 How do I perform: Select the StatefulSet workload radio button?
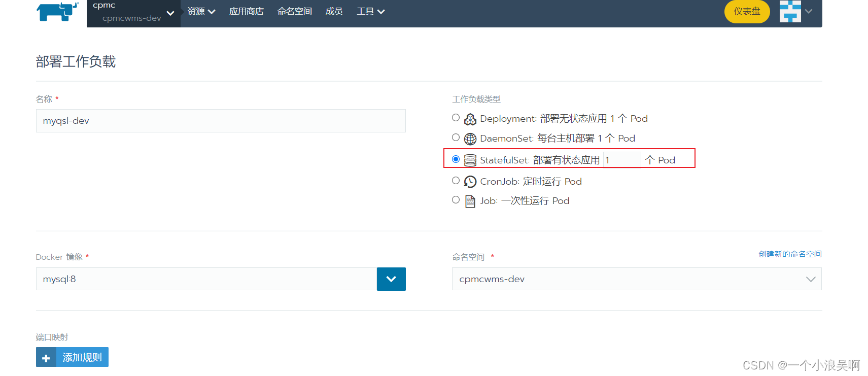click(x=456, y=159)
